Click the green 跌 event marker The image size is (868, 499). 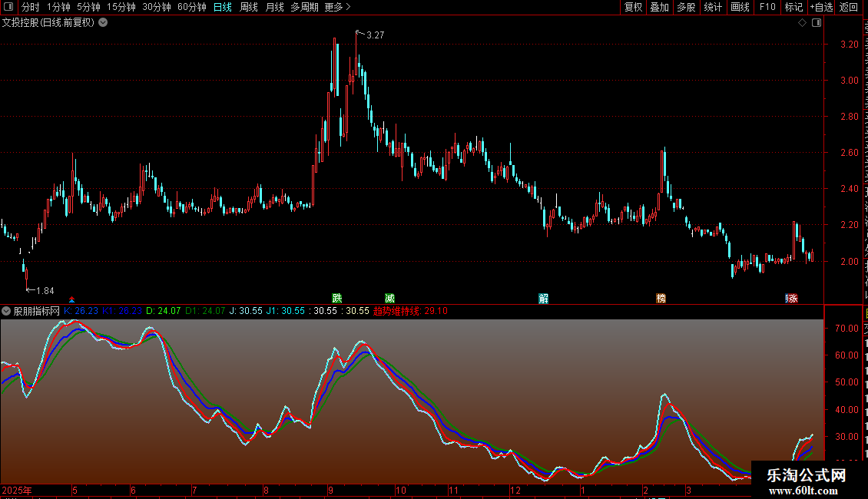click(x=337, y=298)
